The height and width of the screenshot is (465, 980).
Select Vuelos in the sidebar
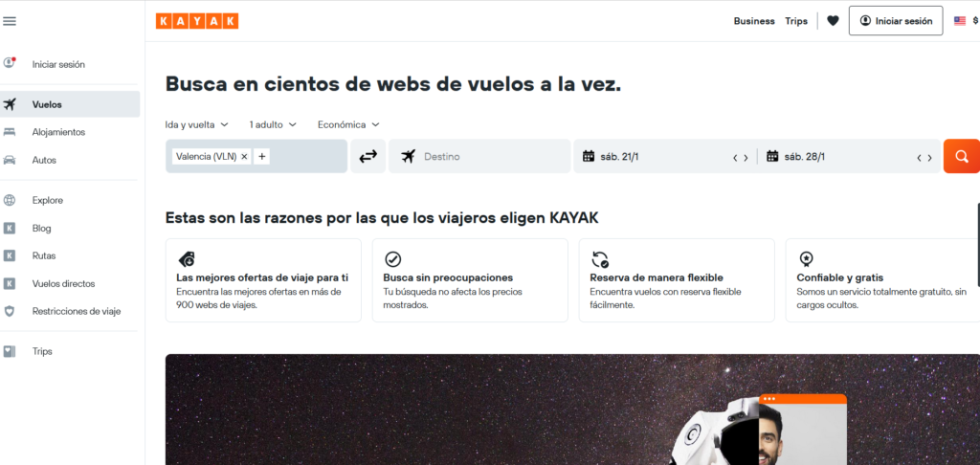[x=70, y=104]
